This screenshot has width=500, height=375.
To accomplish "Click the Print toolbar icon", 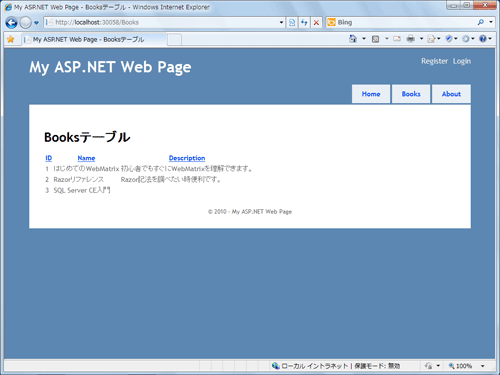I will (x=411, y=39).
